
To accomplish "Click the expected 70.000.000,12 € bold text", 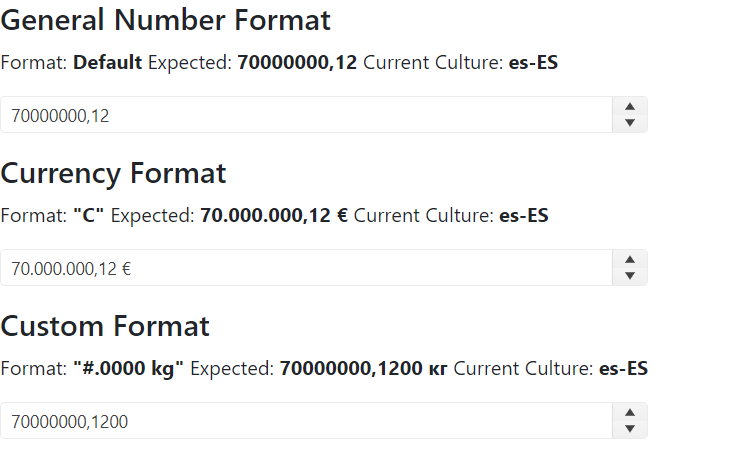I will (274, 215).
